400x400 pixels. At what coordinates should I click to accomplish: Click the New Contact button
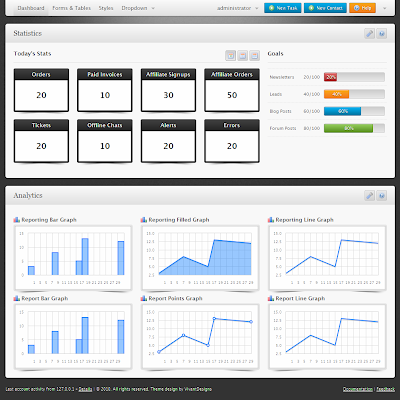325,8
